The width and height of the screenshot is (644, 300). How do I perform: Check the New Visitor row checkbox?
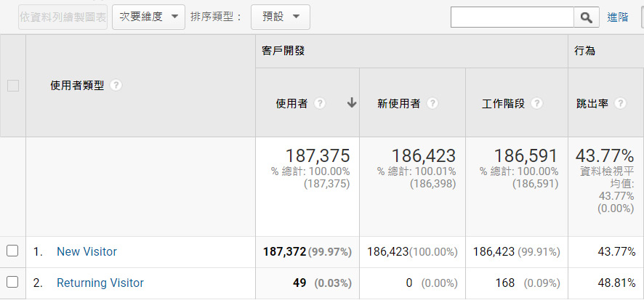pyautogui.click(x=12, y=251)
